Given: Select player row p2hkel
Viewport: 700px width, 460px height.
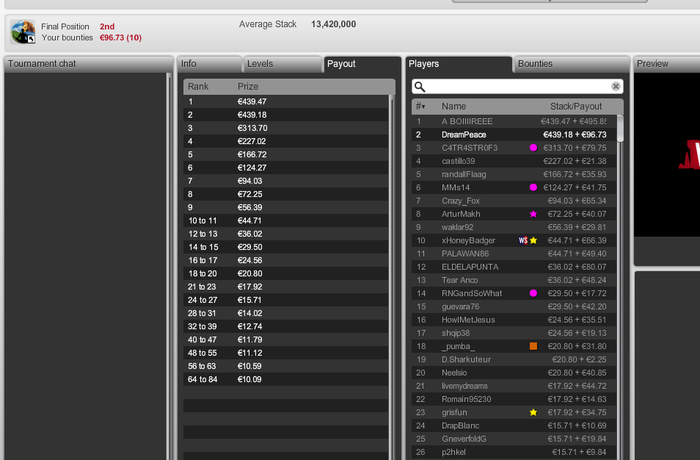Looking at the screenshot, I should [x=514, y=452].
